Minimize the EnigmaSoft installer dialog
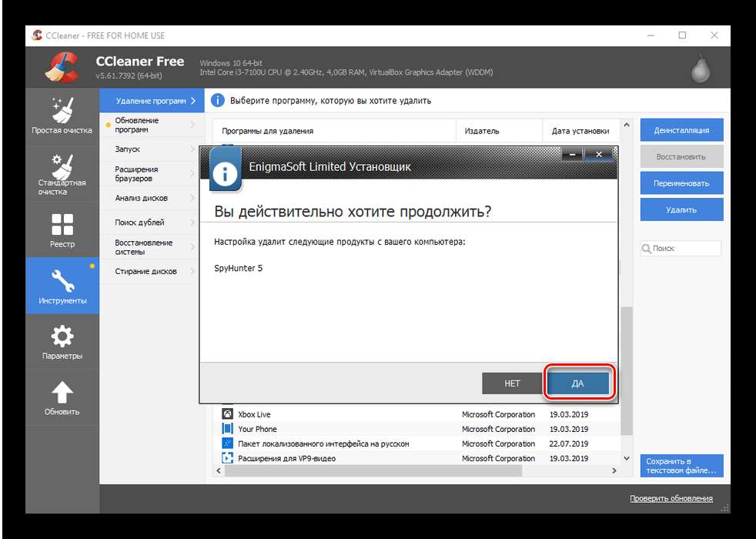The width and height of the screenshot is (756, 539). pyautogui.click(x=572, y=154)
